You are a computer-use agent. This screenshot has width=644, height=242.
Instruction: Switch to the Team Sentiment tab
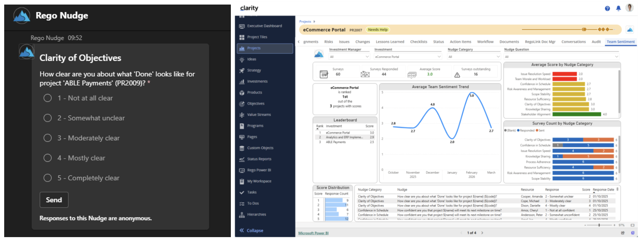621,42
